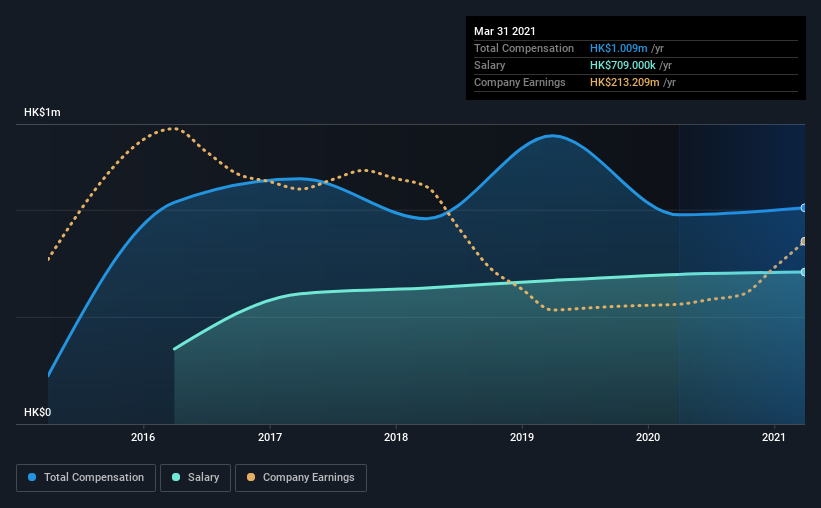
Task: Click the HK$1m y-axis label
Action: pyautogui.click(x=42, y=113)
